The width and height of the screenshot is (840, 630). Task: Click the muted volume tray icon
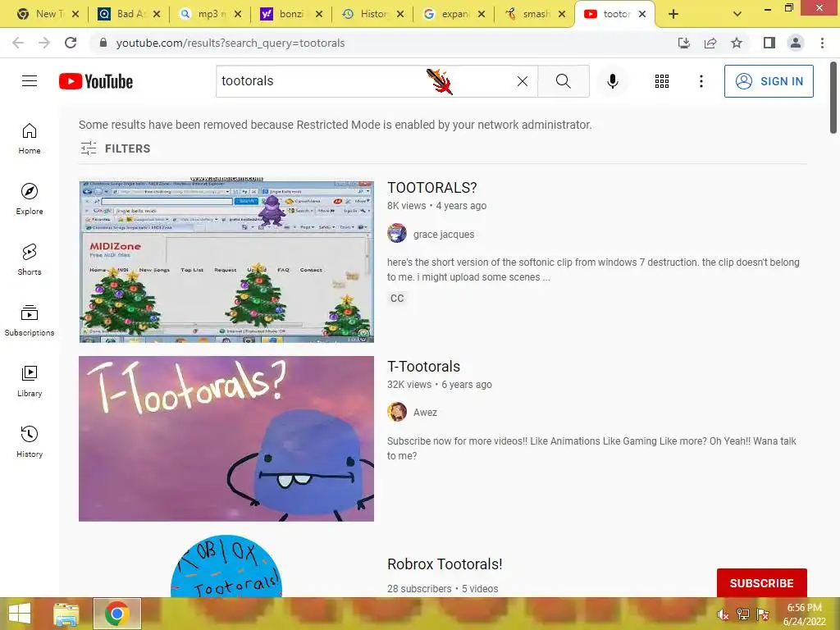(x=723, y=614)
